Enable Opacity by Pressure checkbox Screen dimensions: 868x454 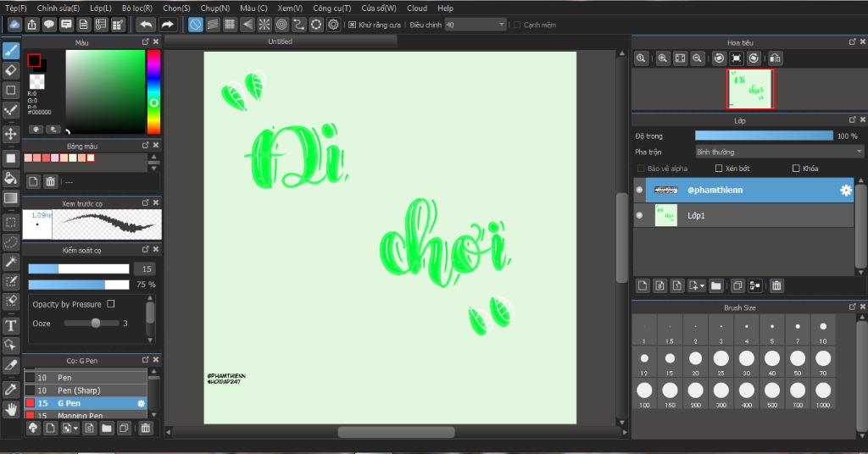pos(111,303)
